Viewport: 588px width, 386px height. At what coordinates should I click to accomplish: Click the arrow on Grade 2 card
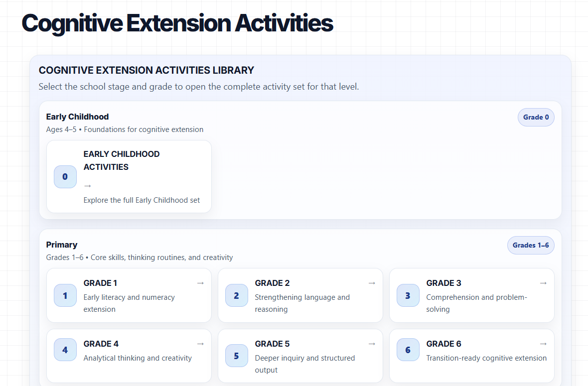372,283
